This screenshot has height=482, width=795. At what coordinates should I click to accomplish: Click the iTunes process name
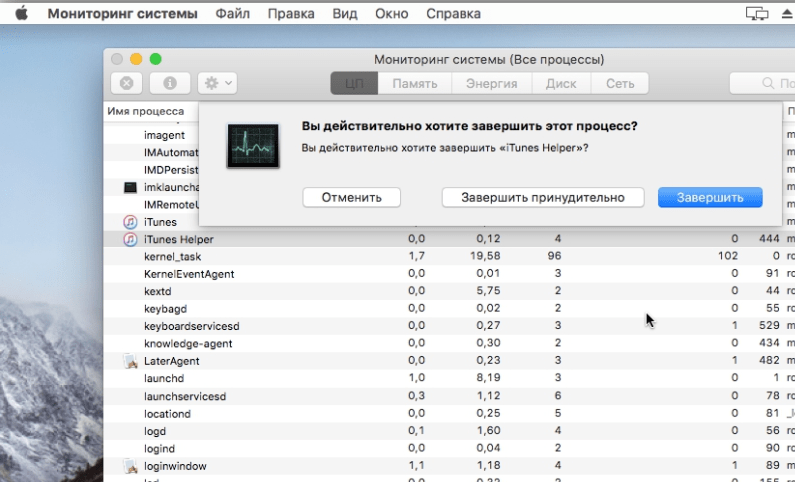(160, 222)
